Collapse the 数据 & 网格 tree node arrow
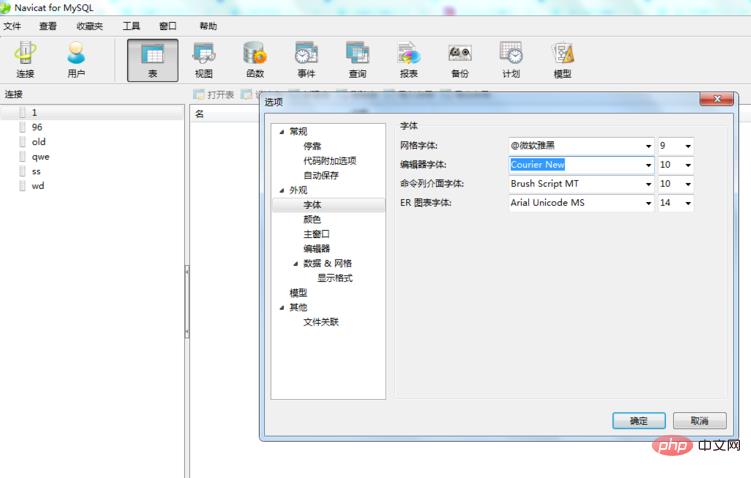The height and width of the screenshot is (478, 751). (296, 264)
